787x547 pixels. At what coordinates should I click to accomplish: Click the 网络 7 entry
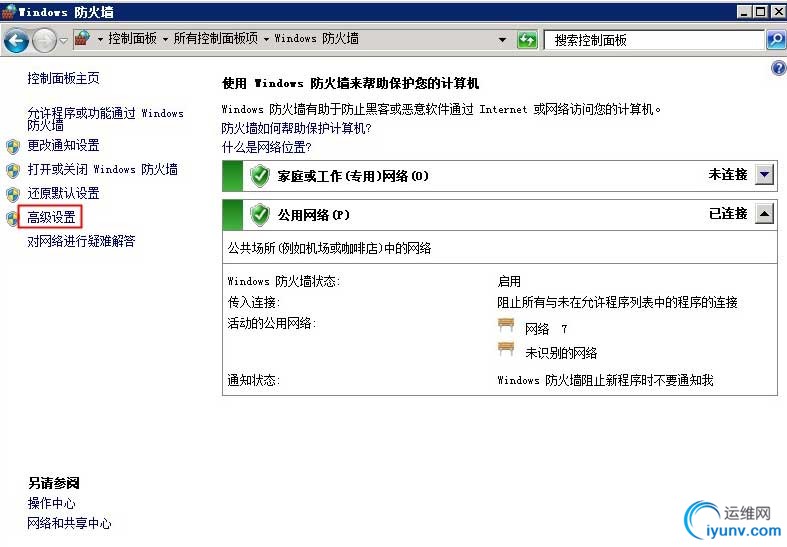tap(546, 329)
